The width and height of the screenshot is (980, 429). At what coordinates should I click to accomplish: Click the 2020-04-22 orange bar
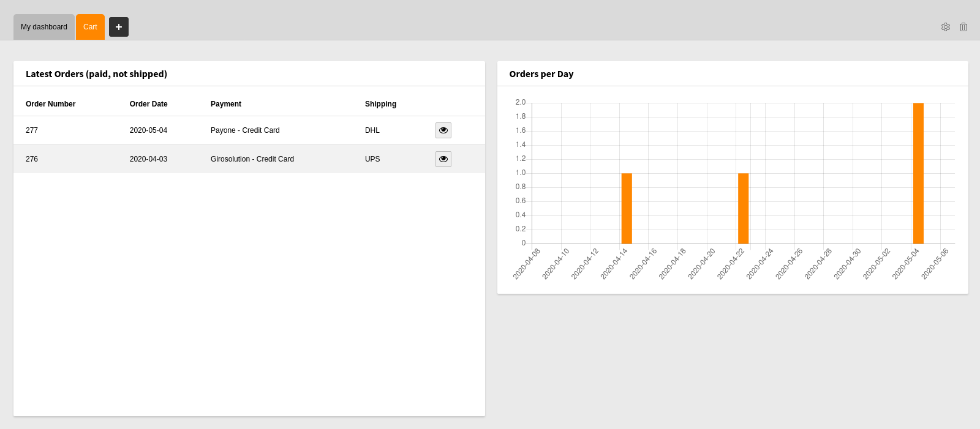743,208
